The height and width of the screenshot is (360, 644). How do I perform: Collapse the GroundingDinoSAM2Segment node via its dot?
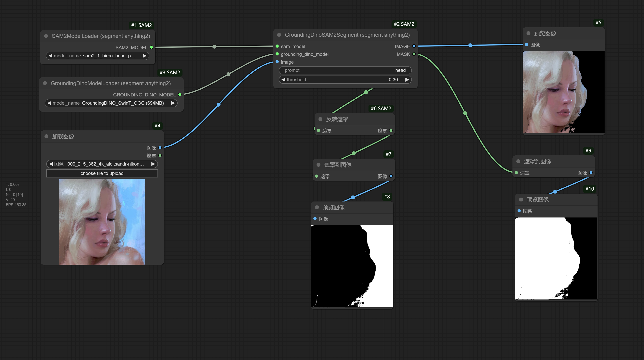point(279,35)
